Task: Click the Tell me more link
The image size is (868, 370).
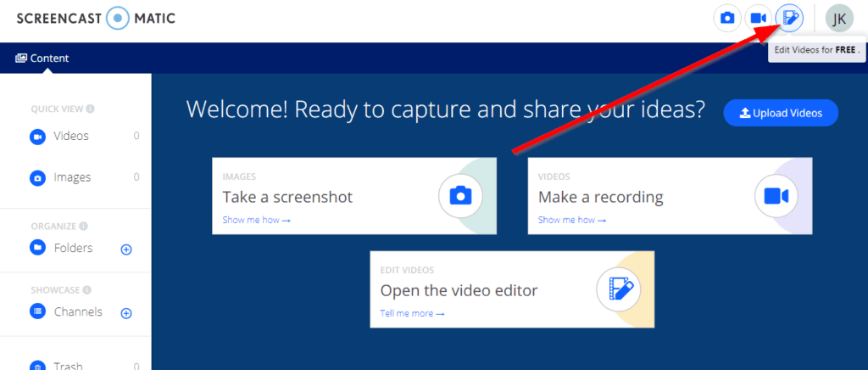Action: (x=413, y=313)
